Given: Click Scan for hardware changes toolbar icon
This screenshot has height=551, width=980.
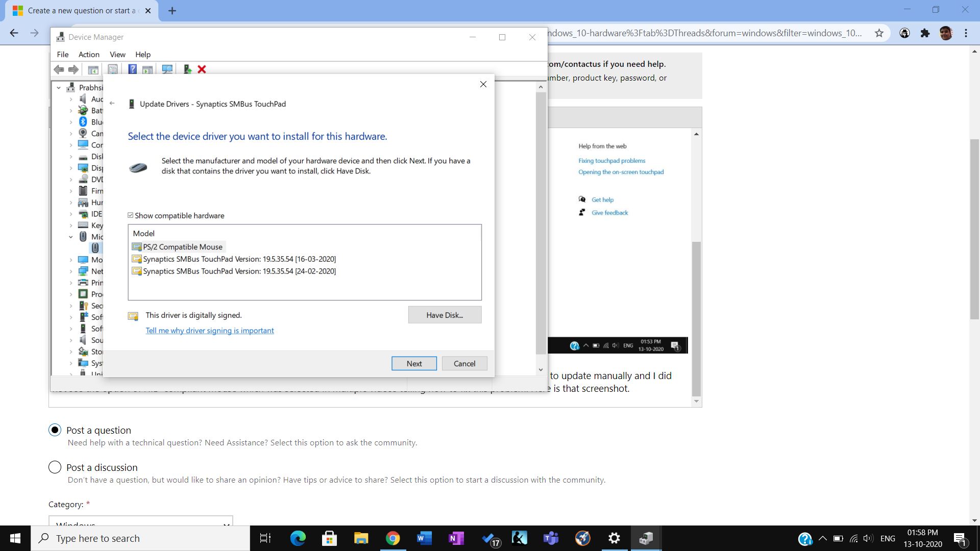Looking at the screenshot, I should (x=167, y=69).
